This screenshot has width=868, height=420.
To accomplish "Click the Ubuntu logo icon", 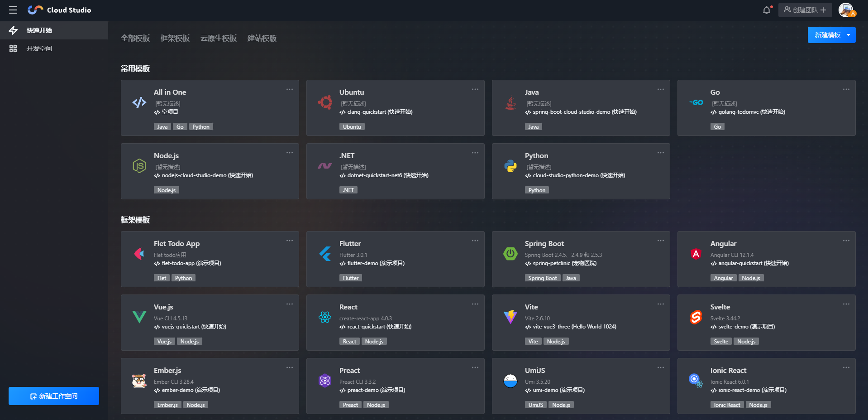I will (325, 102).
